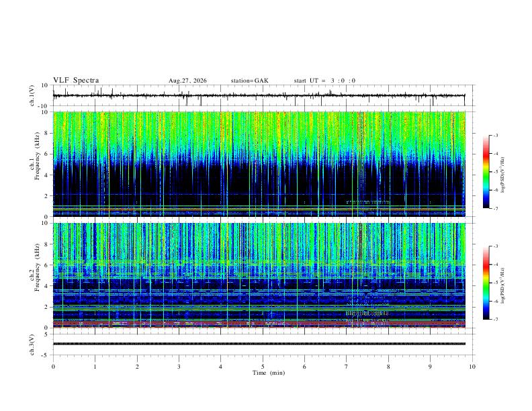Click the ch.3 voltage black band trace
This screenshot has width=532, height=411.
point(259,344)
